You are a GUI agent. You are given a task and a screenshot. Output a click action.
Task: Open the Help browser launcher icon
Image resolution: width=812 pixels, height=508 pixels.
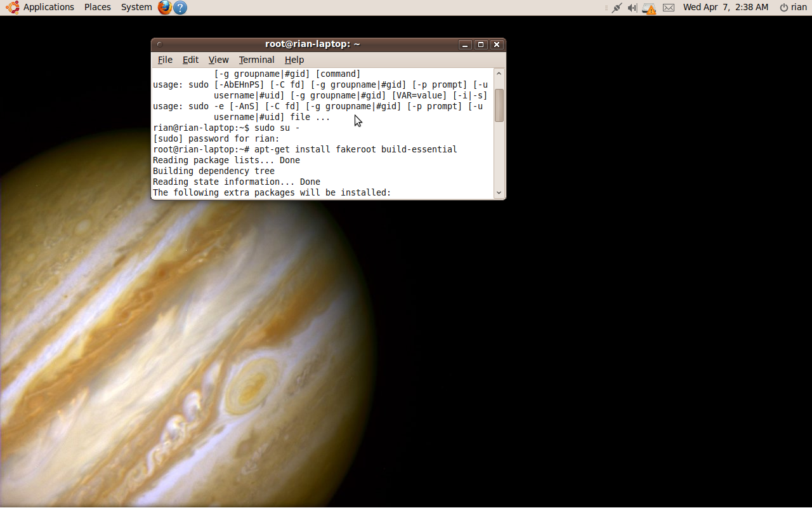180,8
